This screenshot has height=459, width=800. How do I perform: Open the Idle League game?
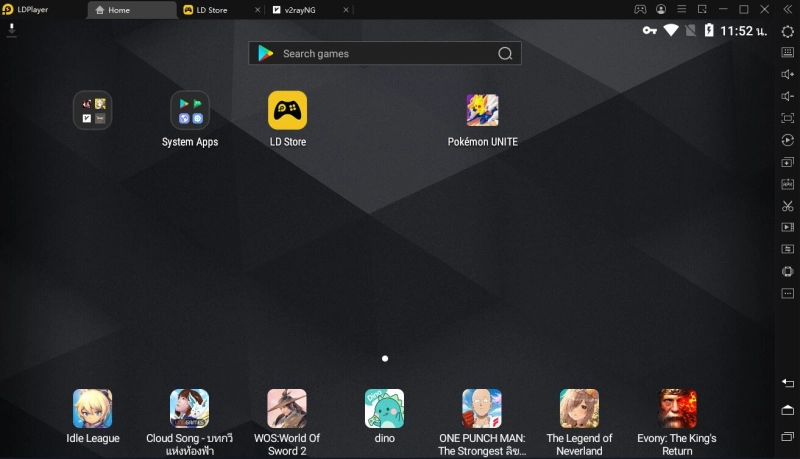tap(92, 409)
